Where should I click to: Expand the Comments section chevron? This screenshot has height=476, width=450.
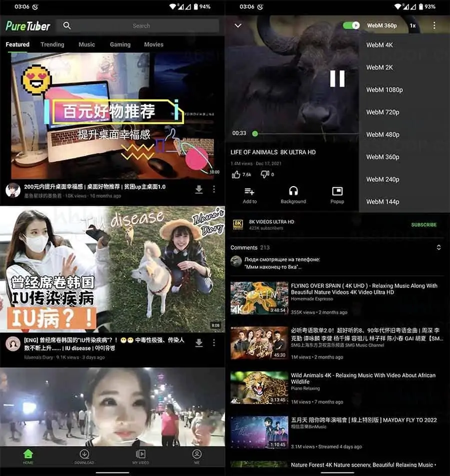[x=439, y=247]
